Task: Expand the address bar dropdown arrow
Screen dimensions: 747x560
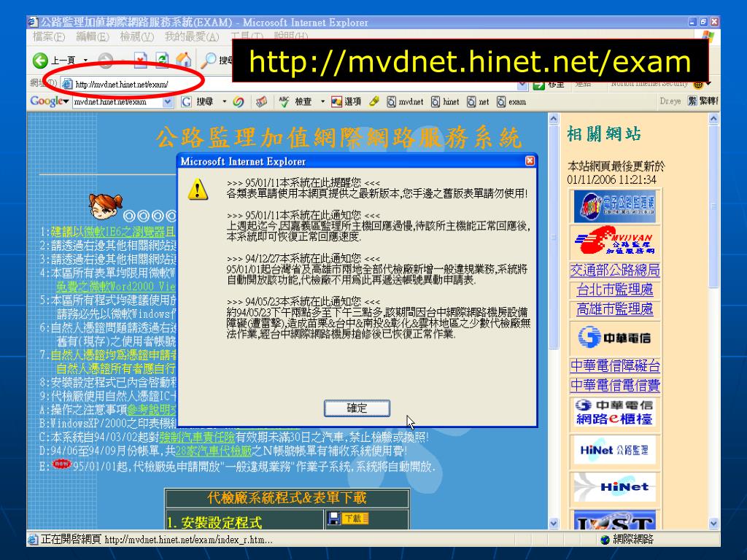Action: coord(522,86)
